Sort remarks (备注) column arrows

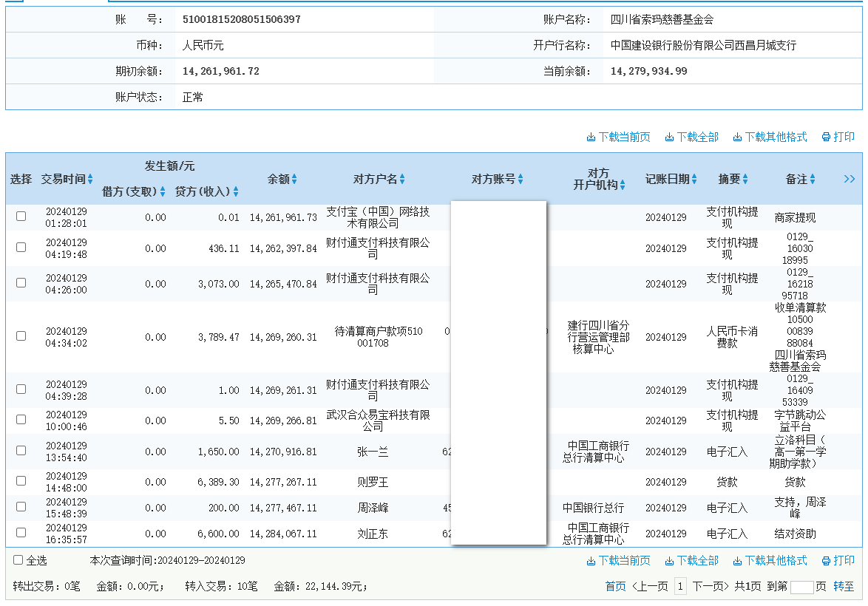point(813,180)
